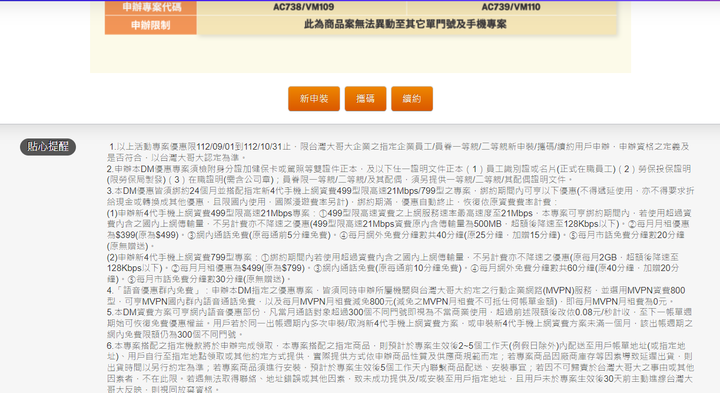Viewport: 720px width, 393px height.
Task: Click the 攜碼 orange button
Action: click(x=366, y=99)
